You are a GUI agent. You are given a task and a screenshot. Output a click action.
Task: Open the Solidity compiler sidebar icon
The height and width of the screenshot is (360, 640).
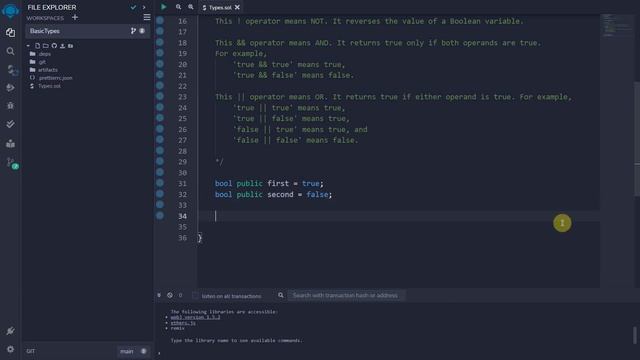[11, 69]
